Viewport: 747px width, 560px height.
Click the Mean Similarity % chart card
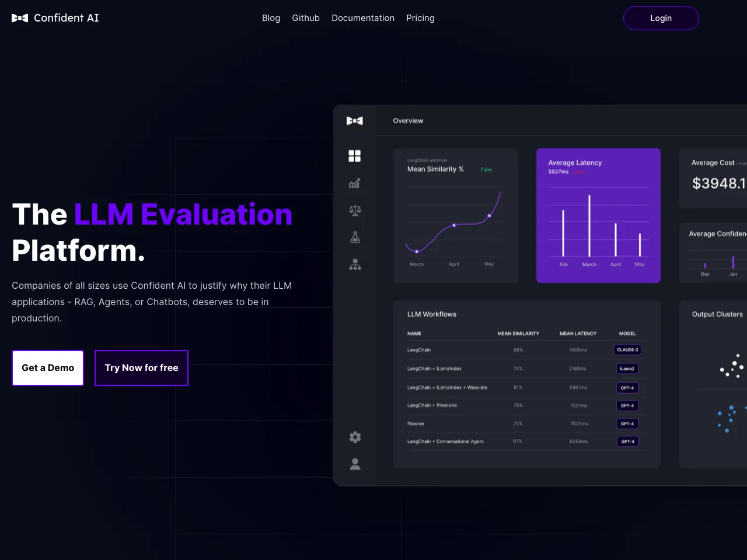(x=456, y=215)
